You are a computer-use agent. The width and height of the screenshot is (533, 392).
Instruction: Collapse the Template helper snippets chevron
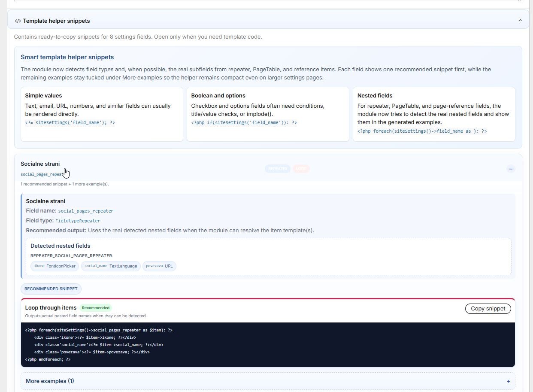click(520, 21)
